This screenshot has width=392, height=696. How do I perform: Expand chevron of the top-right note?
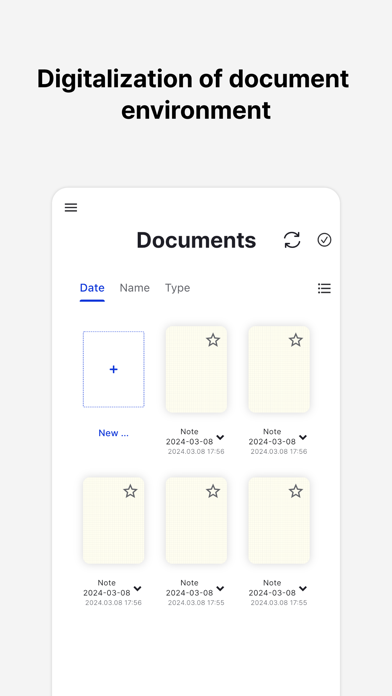tap(303, 438)
